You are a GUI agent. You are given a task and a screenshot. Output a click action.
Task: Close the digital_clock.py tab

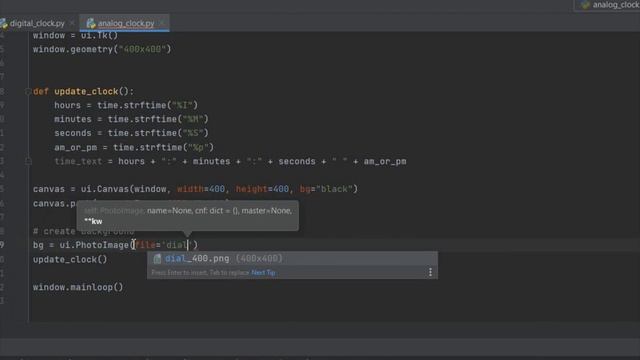pos(72,24)
